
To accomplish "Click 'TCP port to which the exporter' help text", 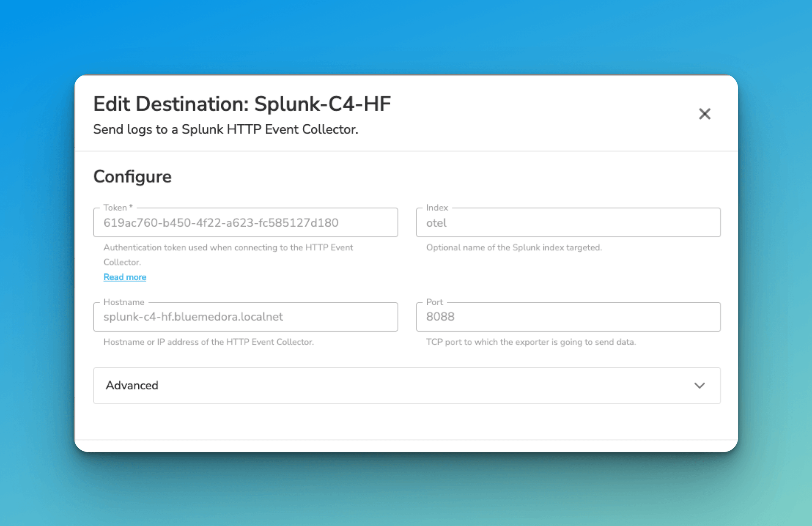I will 531,342.
